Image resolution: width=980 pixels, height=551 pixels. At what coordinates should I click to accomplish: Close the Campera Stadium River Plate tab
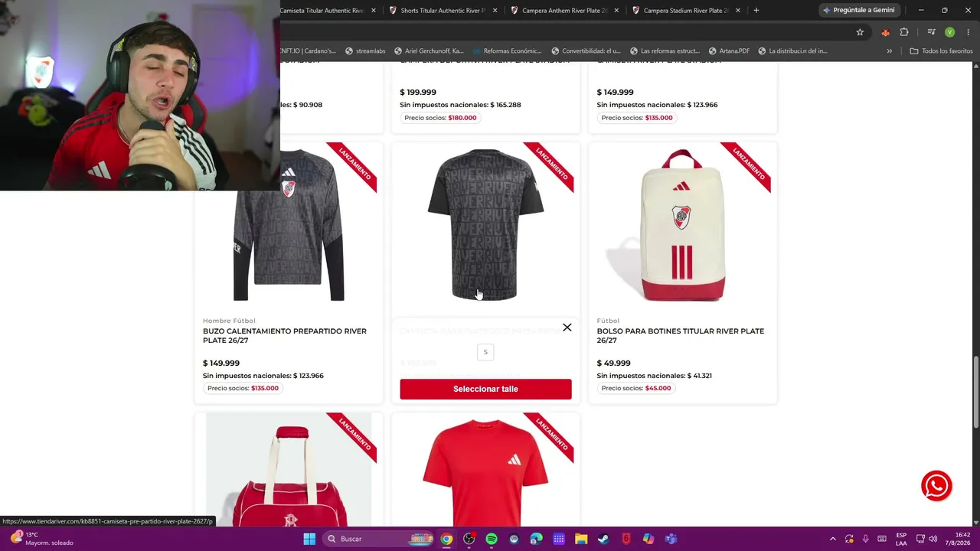click(x=738, y=10)
